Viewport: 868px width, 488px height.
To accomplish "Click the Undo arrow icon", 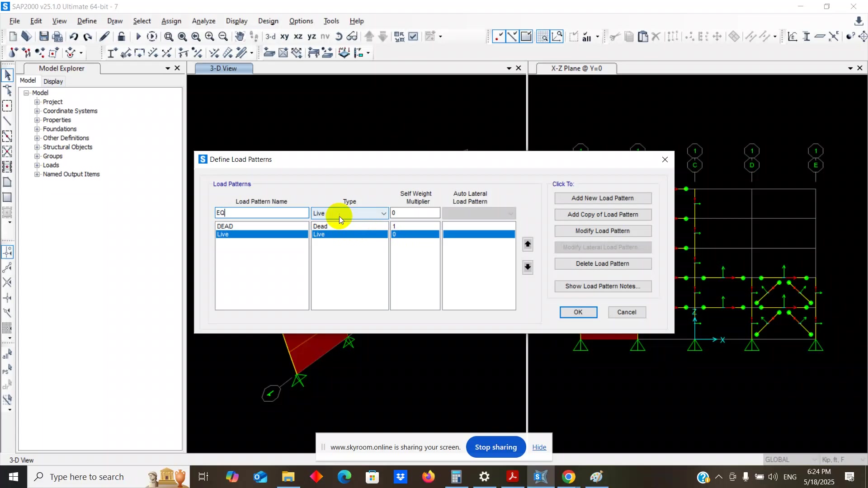I will click(74, 37).
